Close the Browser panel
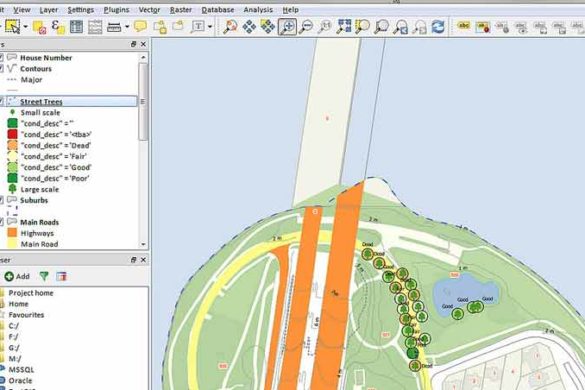 143,259
